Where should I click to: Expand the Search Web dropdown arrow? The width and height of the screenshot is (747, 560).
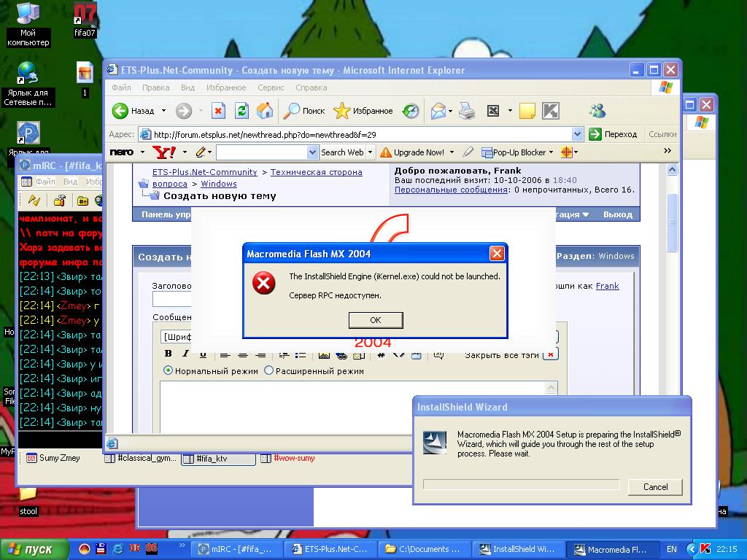click(370, 152)
